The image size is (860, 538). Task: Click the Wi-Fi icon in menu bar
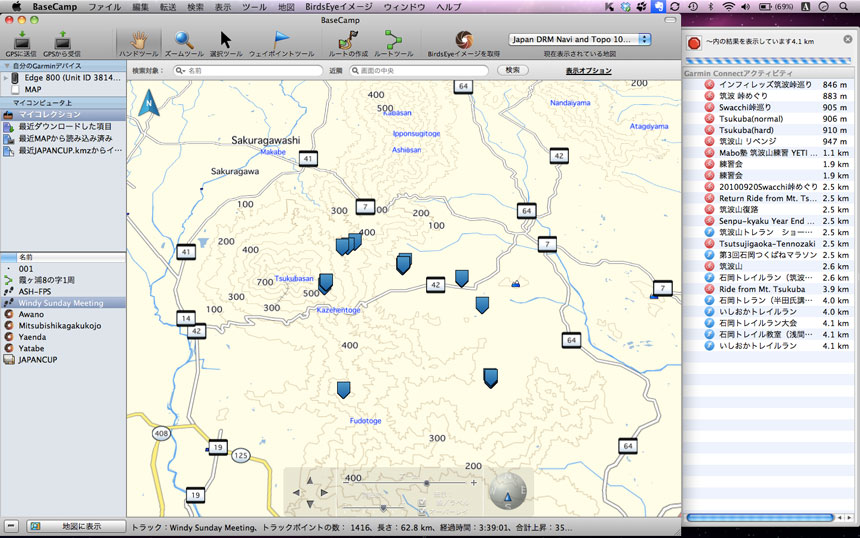(x=728, y=7)
